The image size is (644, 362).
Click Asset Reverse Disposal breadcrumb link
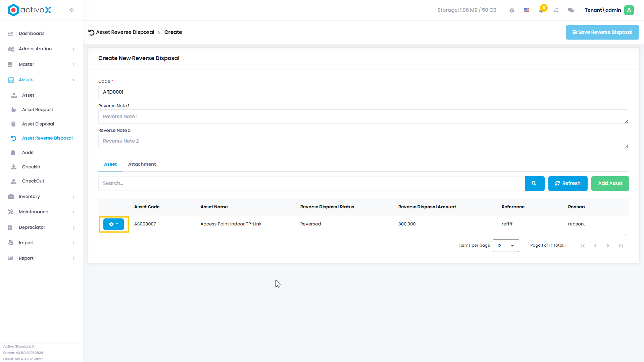tap(125, 32)
